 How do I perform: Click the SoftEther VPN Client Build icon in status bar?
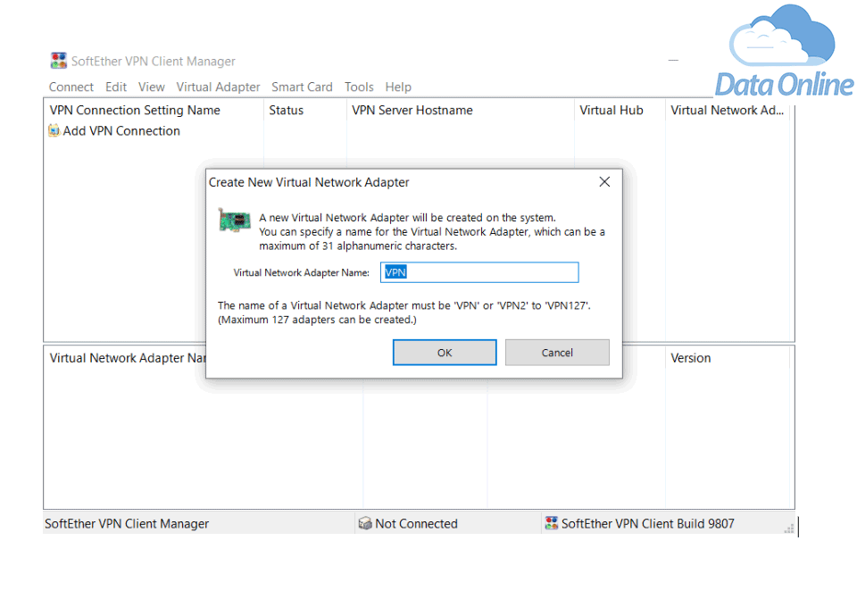click(x=552, y=523)
